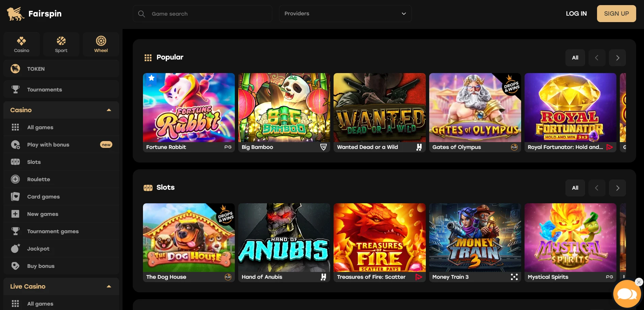
Task: Click the new badge on Play with bonus
Action: (106, 144)
